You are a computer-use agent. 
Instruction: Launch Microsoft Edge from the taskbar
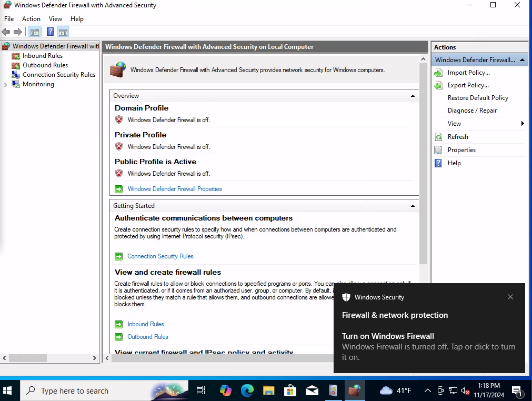tap(247, 391)
